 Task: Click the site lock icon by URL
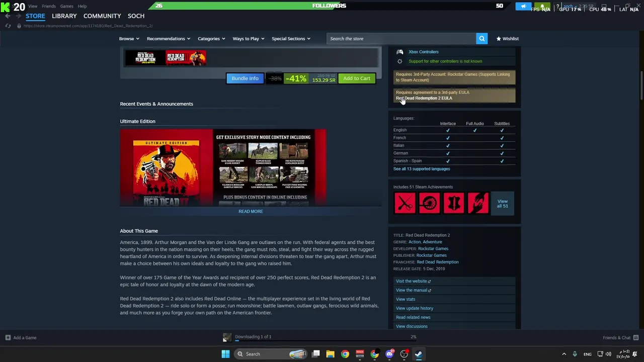pyautogui.click(x=19, y=26)
